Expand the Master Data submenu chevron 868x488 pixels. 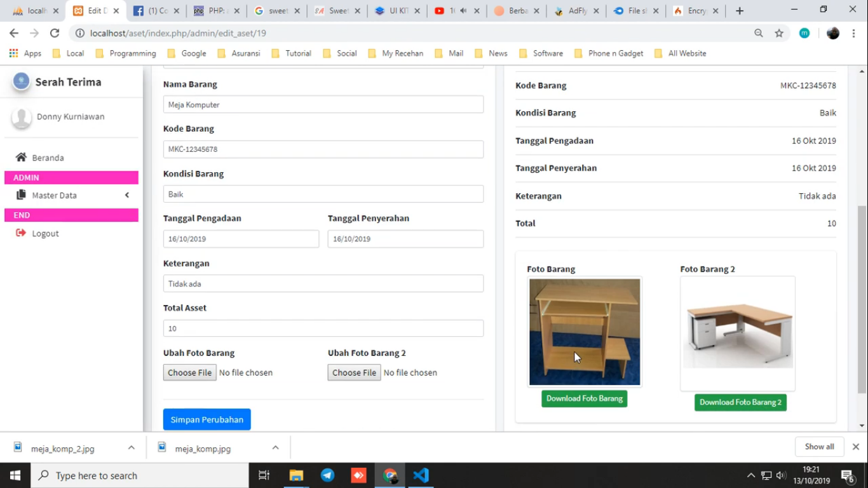tap(127, 195)
